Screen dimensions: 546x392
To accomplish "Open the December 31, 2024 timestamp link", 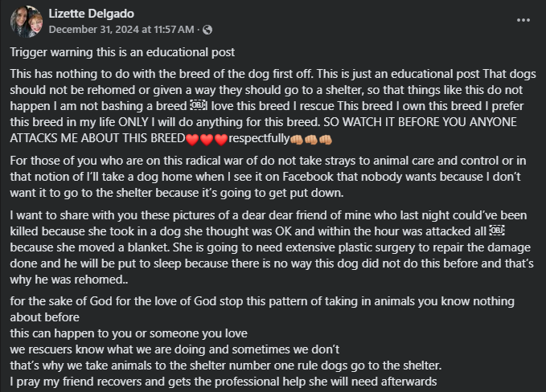I will [x=121, y=30].
